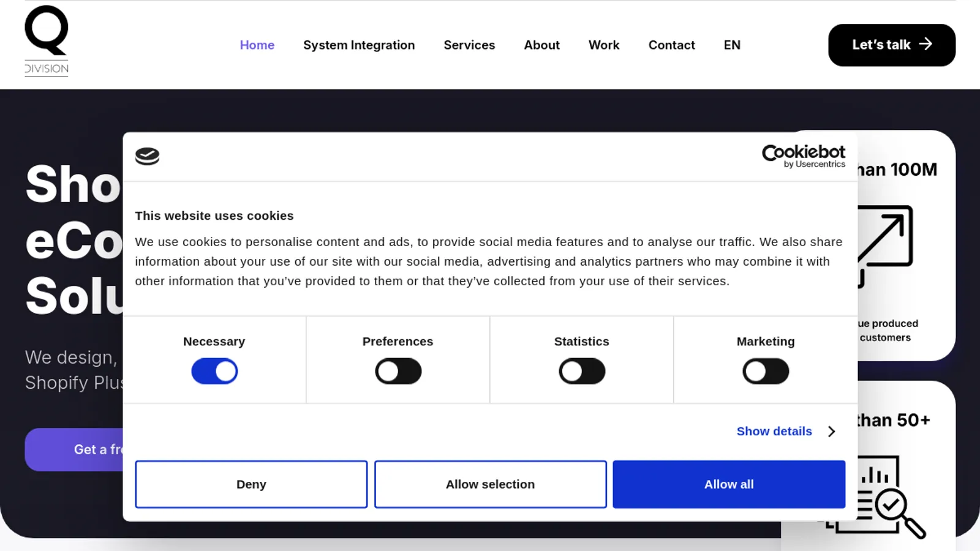Viewport: 980px width, 551px height.
Task: Click the purple Get a free button
Action: click(x=74, y=449)
